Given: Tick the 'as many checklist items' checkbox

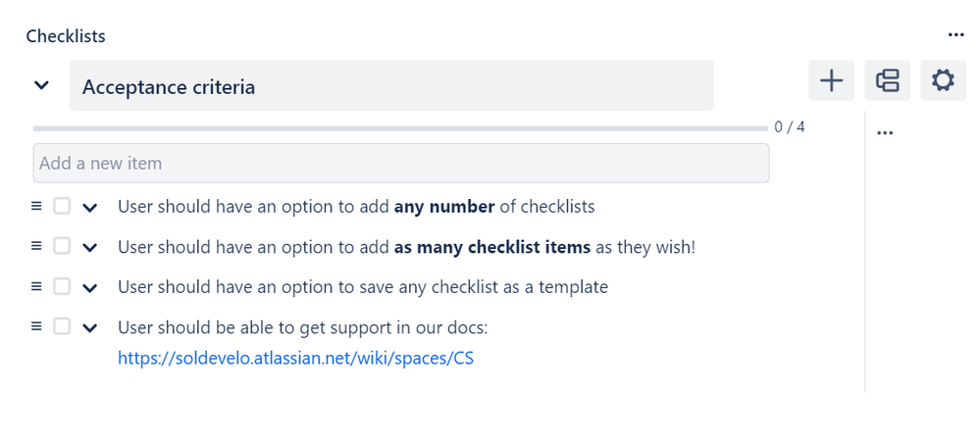Looking at the screenshot, I should [x=61, y=246].
